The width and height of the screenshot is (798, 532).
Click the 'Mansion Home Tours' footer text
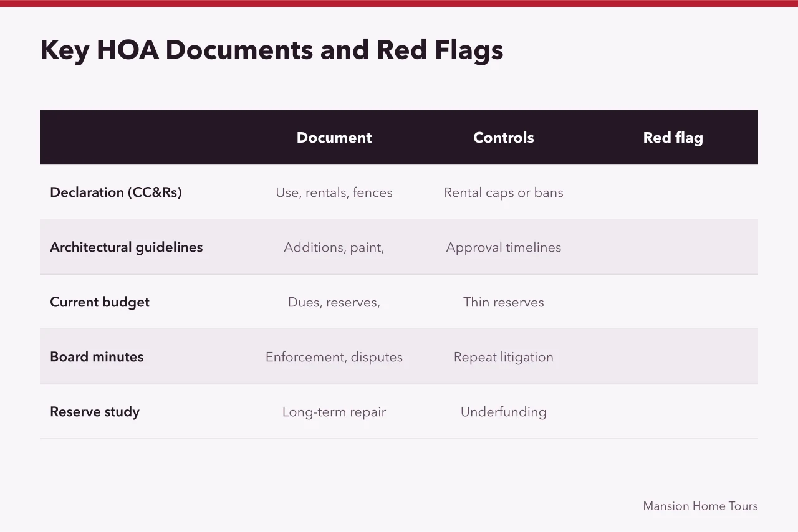701,506
